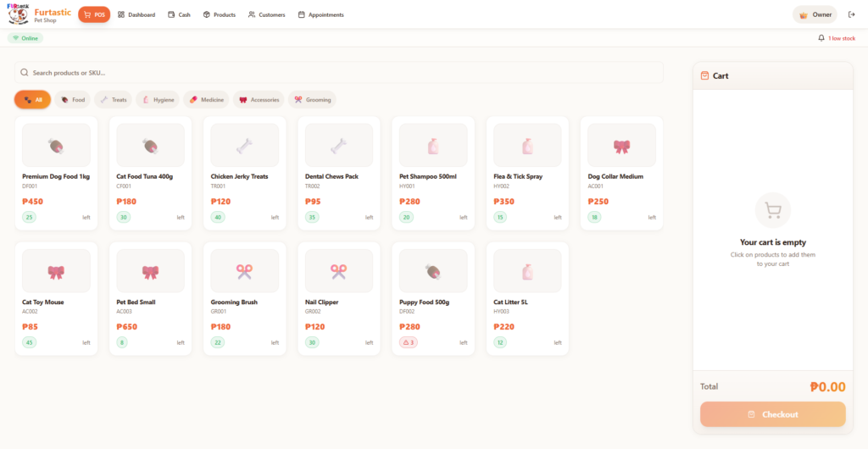Click the logout icon in top right
The image size is (868, 449).
tap(851, 14)
